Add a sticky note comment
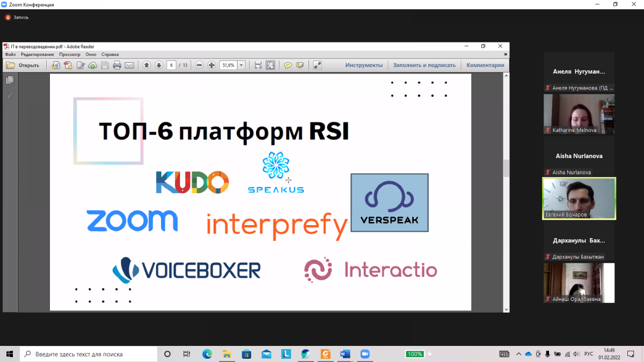The width and height of the screenshot is (644, 362). pyautogui.click(x=288, y=65)
